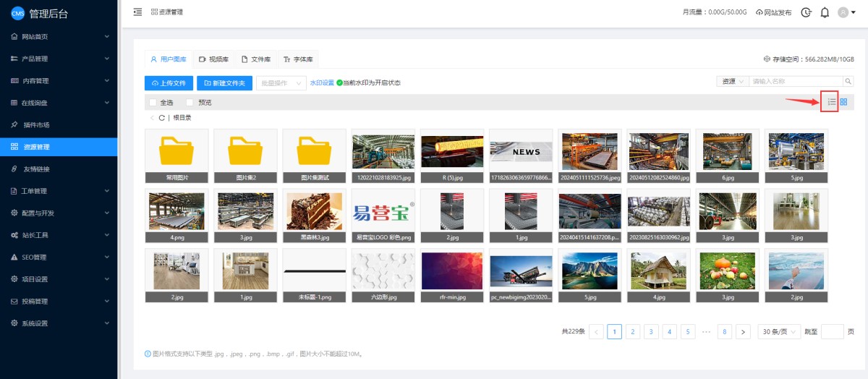Expand 产品管理 in the sidebar
868x379 pixels.
point(58,59)
